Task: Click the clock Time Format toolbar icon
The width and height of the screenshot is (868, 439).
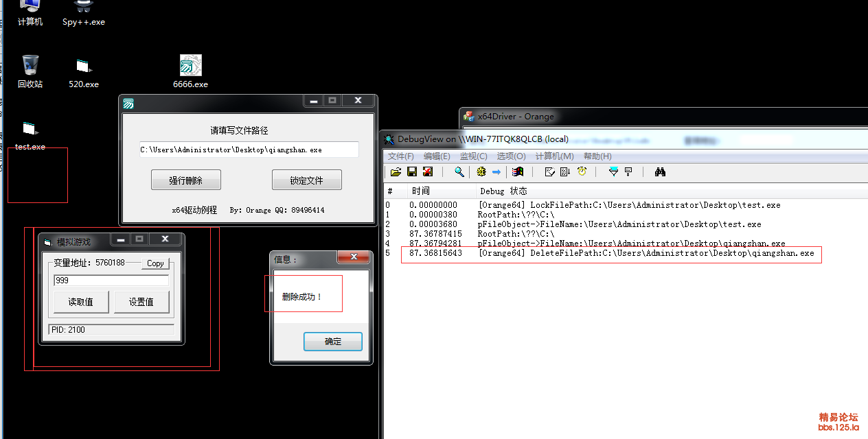Action: tap(582, 171)
